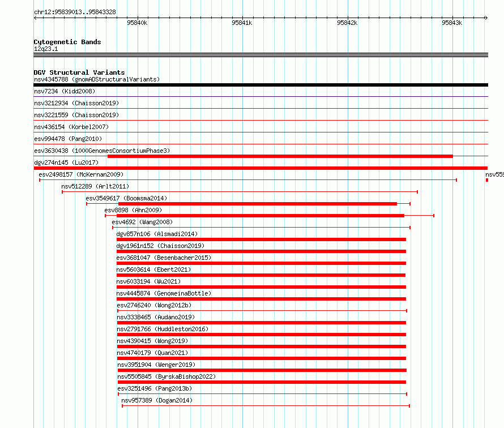504x428 pixels.
Task: Click esv3681047 (Besenbacher2015) label
Action: tap(164, 258)
